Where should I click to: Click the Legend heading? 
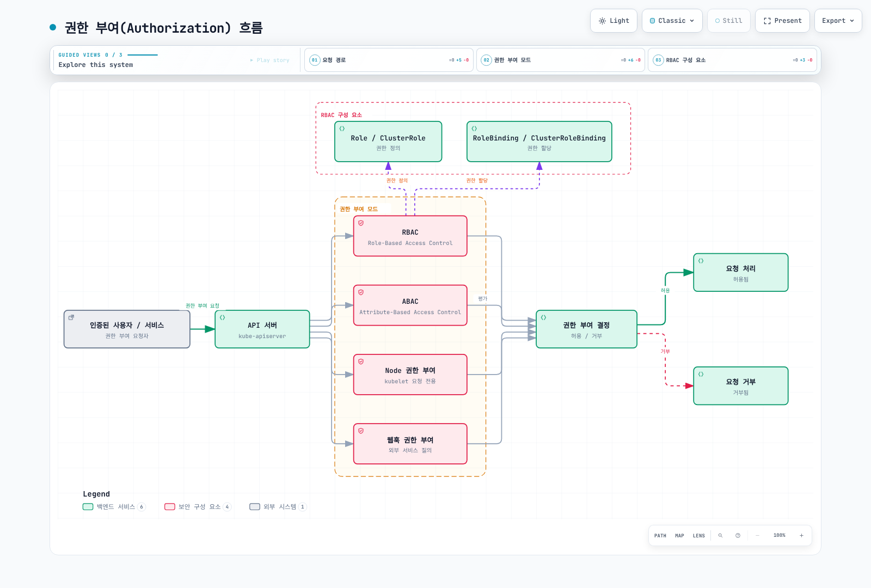(96, 494)
